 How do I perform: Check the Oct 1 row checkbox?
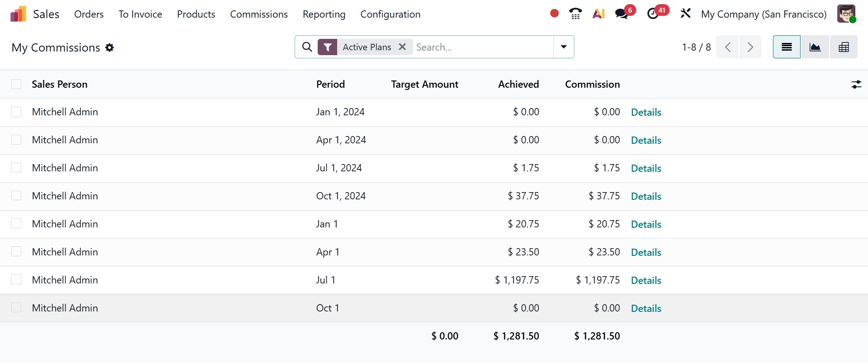click(16, 308)
